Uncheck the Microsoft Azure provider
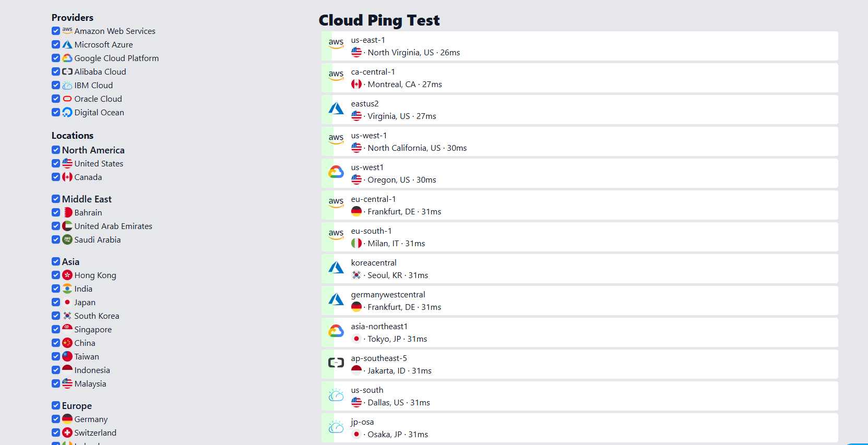Viewport: 868px width, 445px height. (x=56, y=44)
